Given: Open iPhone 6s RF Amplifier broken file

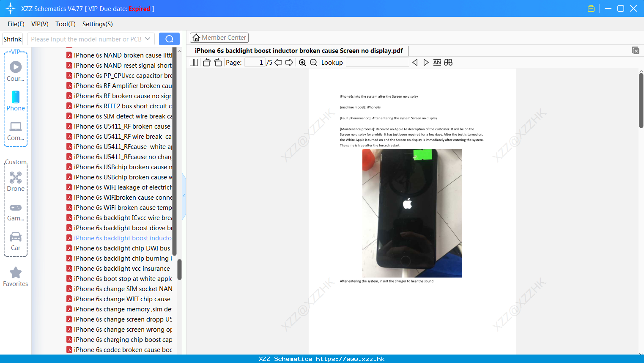Looking at the screenshot, I should (x=119, y=86).
